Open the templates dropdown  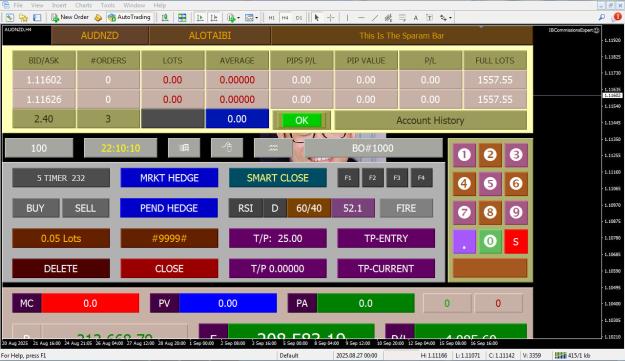[x=251, y=18]
